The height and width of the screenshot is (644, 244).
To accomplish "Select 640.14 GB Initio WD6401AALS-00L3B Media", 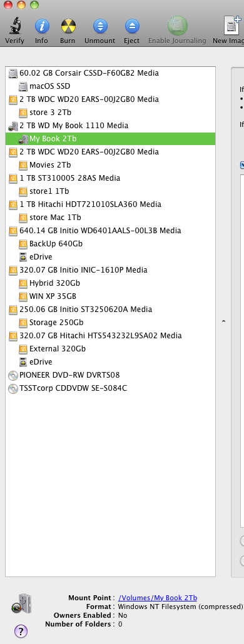I will click(x=100, y=231).
